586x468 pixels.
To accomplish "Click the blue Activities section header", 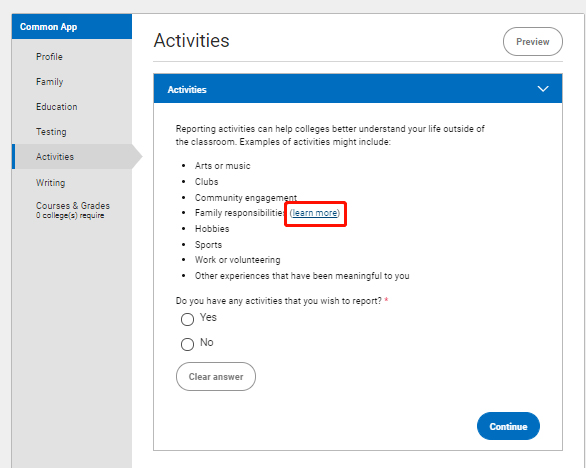I will pyautogui.click(x=358, y=89).
